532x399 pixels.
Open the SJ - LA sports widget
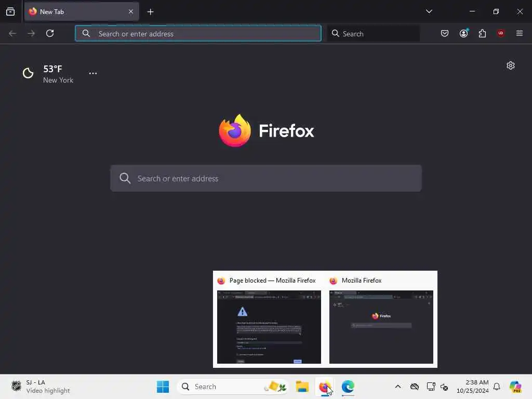pyautogui.click(x=41, y=387)
